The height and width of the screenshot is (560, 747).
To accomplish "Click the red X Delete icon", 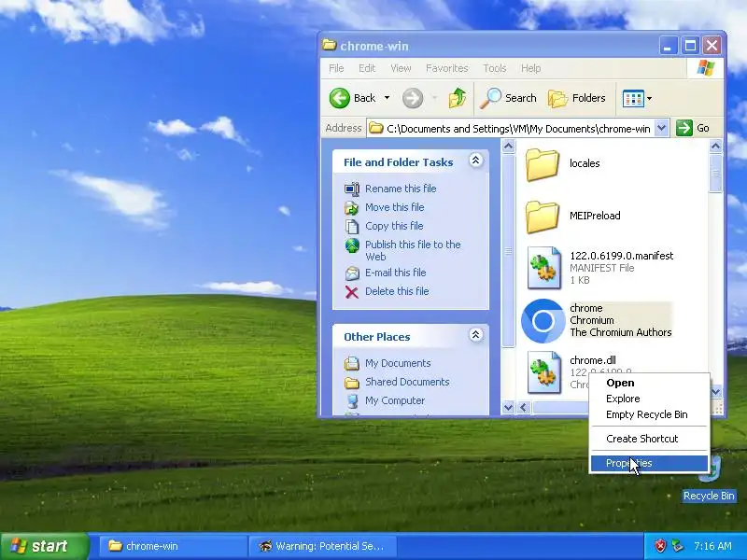I will click(352, 291).
